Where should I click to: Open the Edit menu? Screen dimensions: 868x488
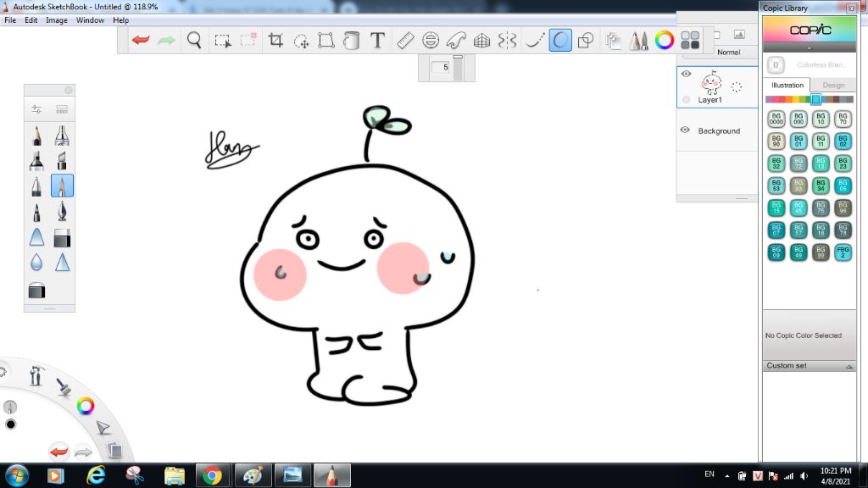coord(31,20)
